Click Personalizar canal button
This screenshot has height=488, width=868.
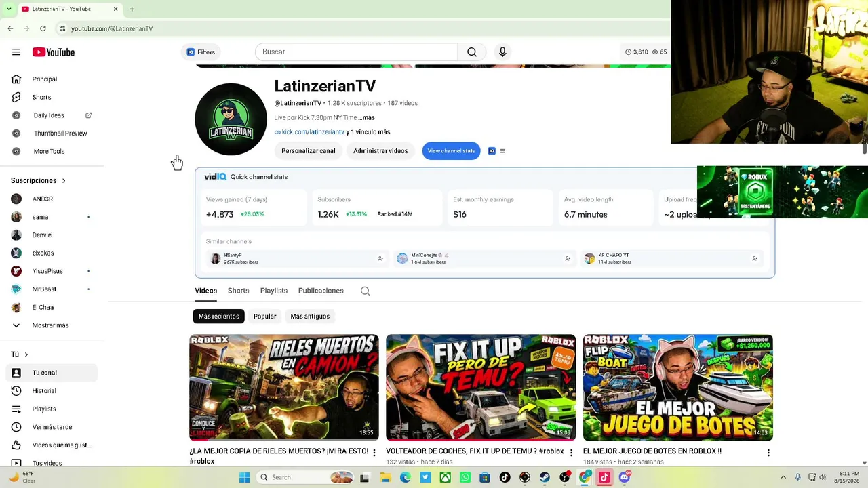[309, 151]
